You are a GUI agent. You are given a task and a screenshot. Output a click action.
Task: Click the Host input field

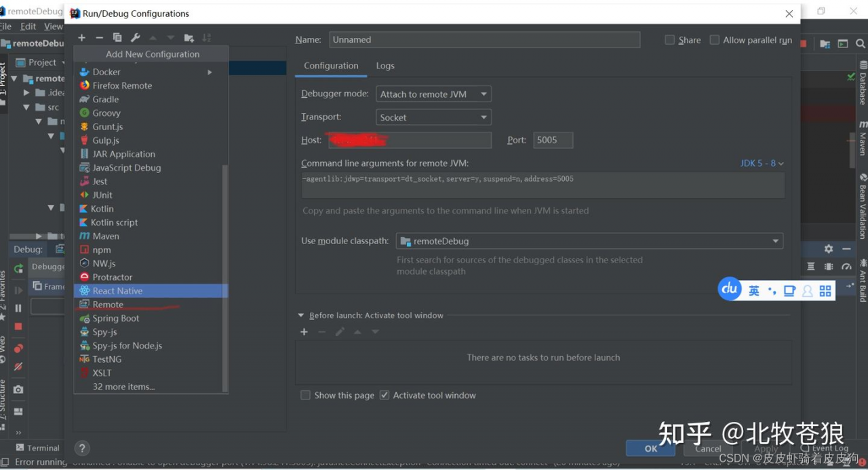410,140
